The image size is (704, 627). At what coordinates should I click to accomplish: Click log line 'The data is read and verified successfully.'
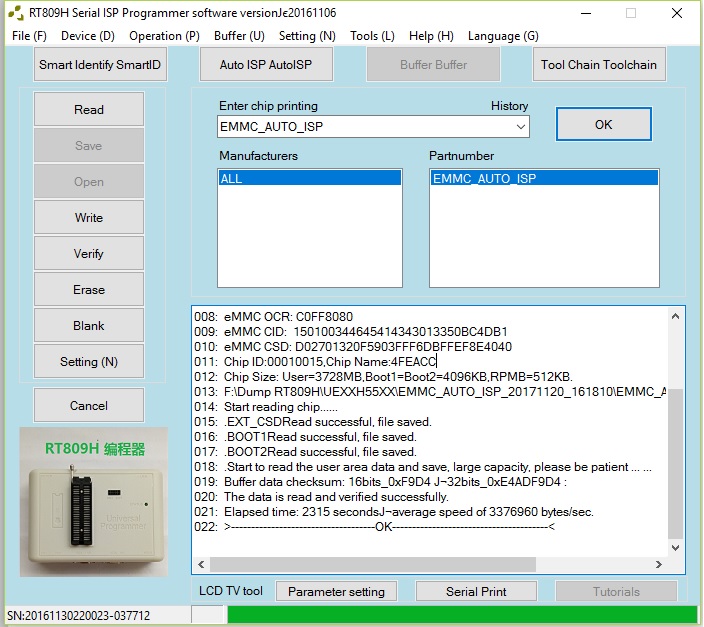coord(321,497)
